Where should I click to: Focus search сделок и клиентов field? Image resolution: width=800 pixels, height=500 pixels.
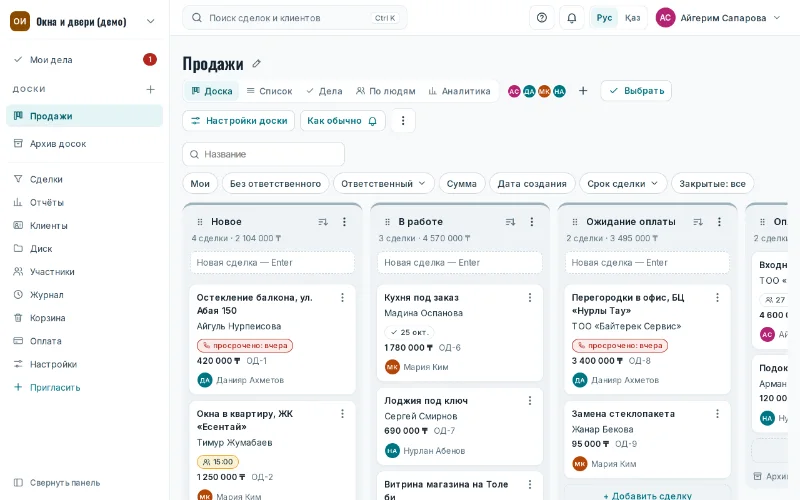click(x=295, y=18)
